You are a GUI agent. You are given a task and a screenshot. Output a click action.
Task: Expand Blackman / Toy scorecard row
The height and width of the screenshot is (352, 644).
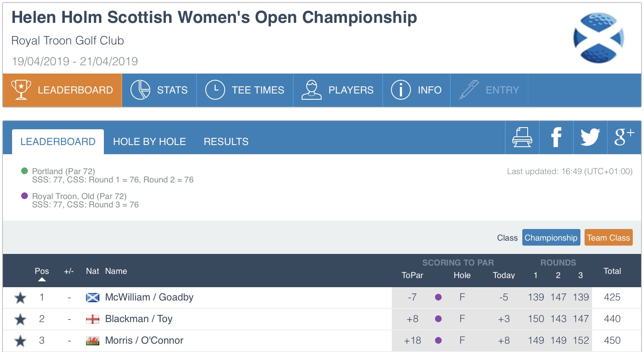tap(322, 319)
